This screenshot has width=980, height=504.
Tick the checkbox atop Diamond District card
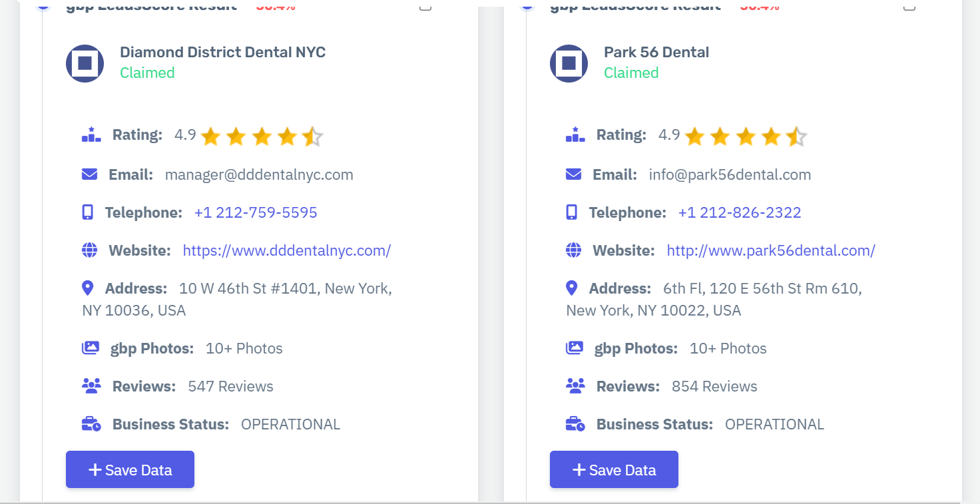(x=425, y=7)
